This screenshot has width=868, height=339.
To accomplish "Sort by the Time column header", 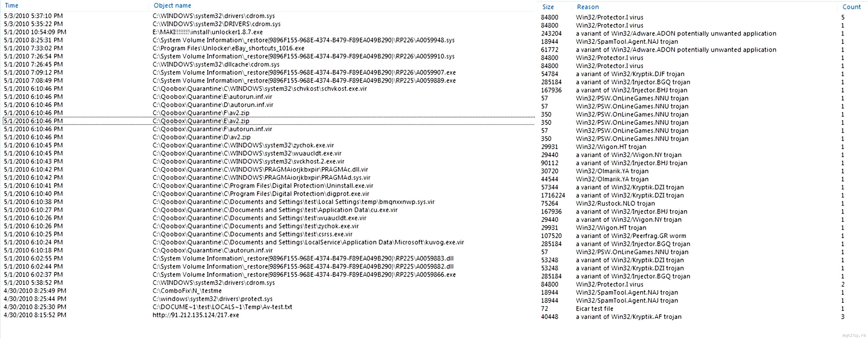I will [12, 5].
